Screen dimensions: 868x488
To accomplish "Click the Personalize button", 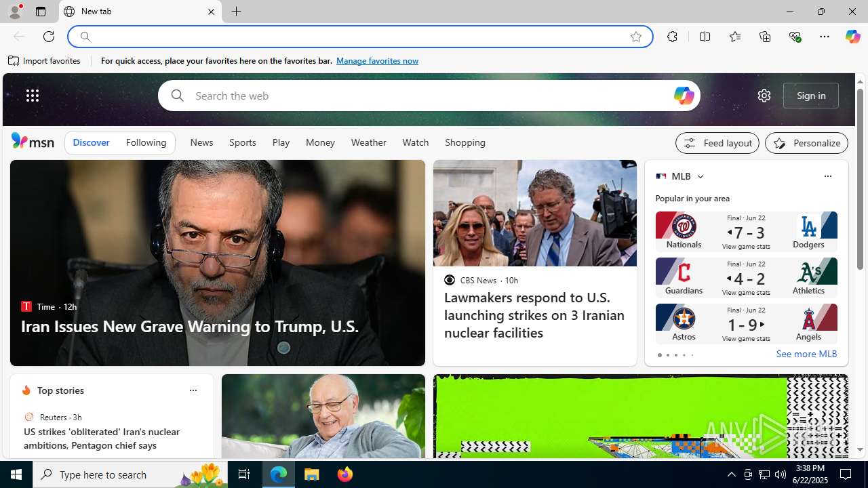I will 806,143.
